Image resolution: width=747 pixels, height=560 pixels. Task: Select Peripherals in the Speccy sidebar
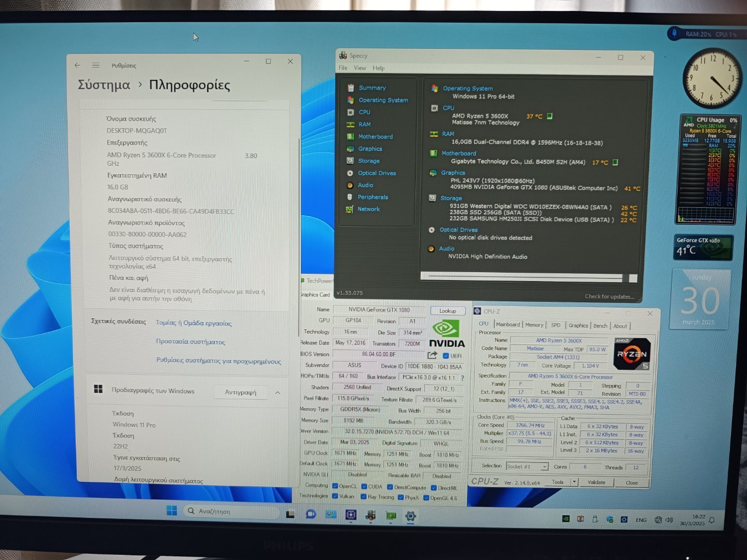coord(372,197)
